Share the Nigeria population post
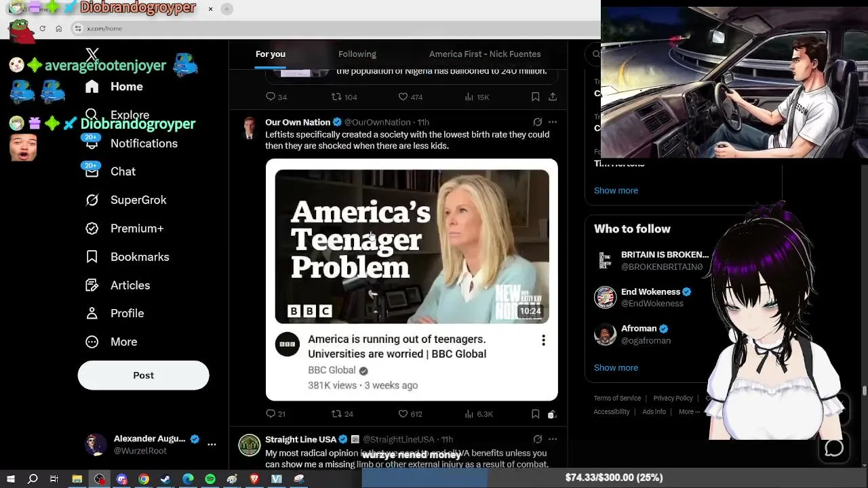 [x=553, y=97]
